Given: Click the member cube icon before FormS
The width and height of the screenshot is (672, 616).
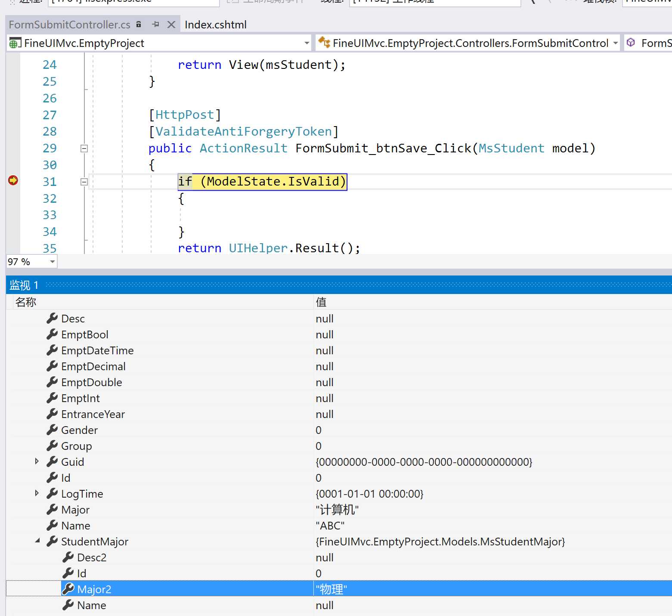Looking at the screenshot, I should pos(631,42).
